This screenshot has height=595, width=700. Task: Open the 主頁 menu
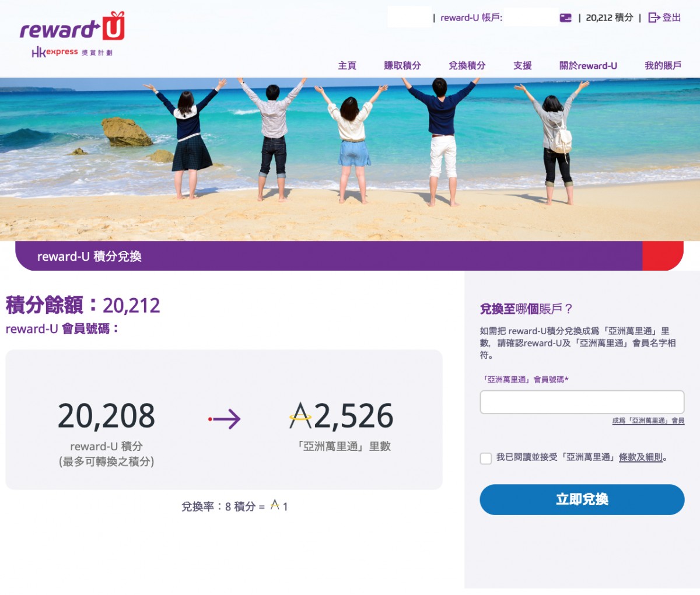click(347, 66)
